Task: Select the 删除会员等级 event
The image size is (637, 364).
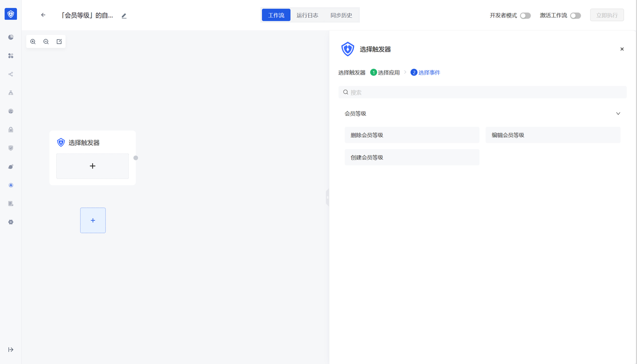Action: point(412,135)
